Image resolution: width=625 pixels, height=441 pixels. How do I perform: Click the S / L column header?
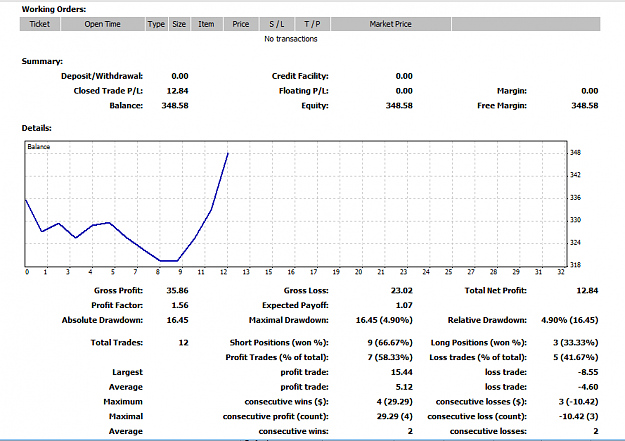pyautogui.click(x=277, y=24)
